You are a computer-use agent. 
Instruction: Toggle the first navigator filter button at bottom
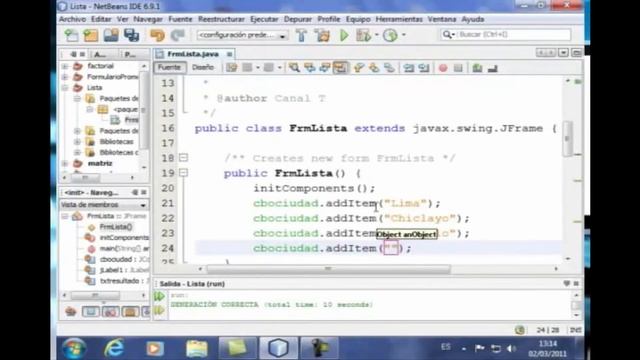point(91,312)
